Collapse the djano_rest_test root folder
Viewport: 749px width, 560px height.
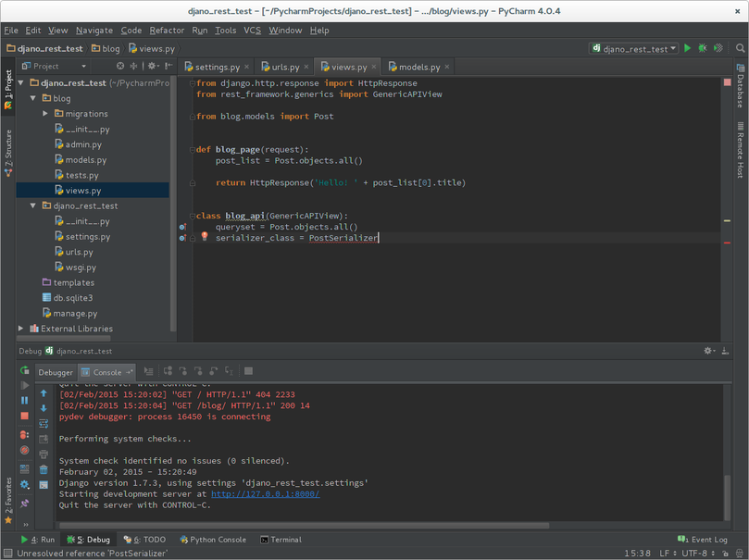click(21, 82)
